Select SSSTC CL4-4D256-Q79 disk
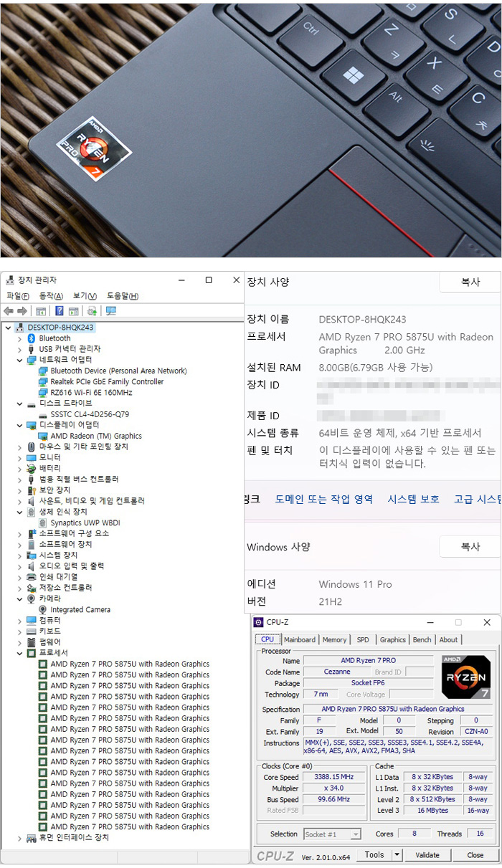This screenshot has width=502, height=868. [x=90, y=414]
